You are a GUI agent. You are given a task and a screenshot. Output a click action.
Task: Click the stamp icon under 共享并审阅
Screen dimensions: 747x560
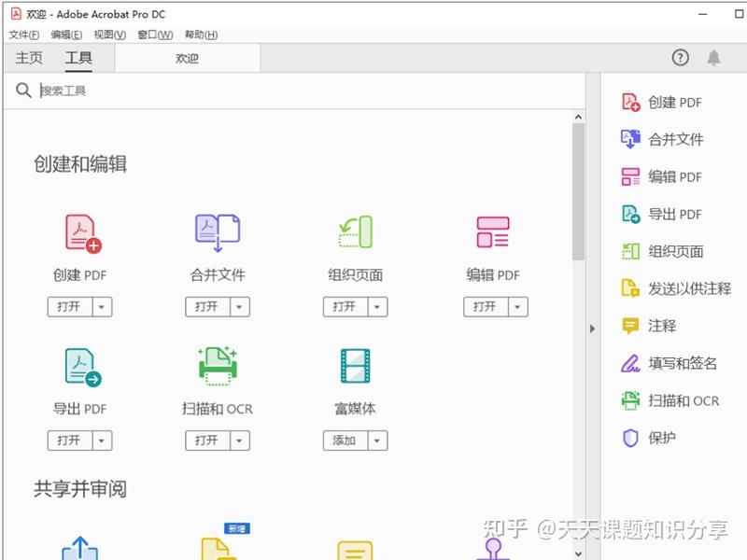493,549
